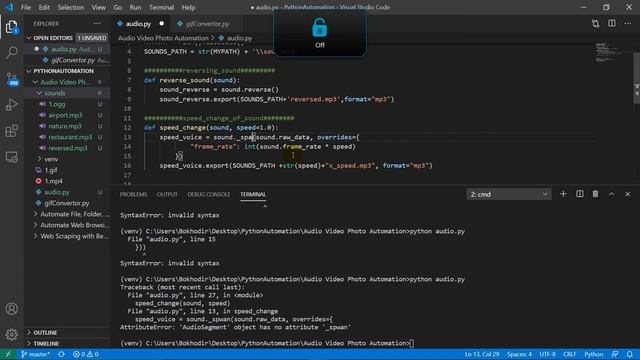
Task: Open the File menu
Action: coord(26,7)
